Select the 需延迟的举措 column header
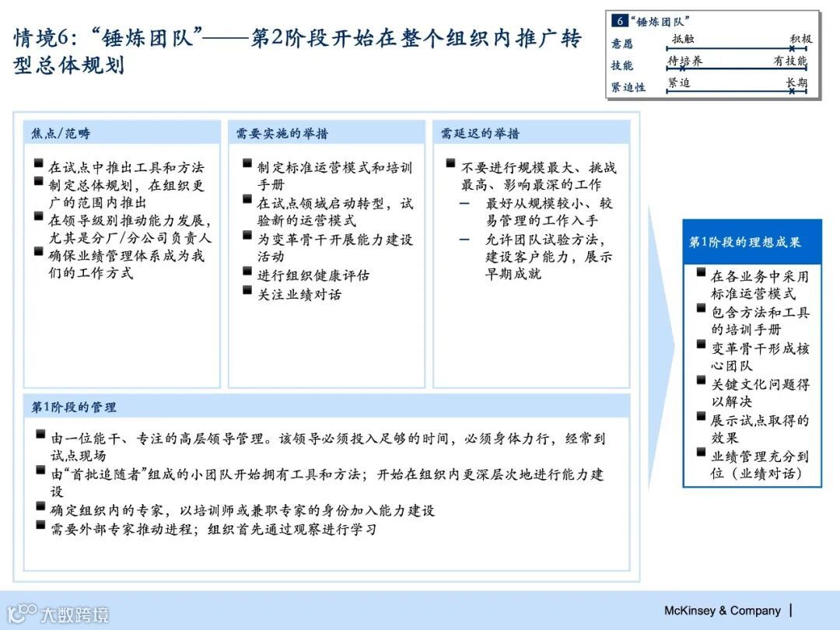This screenshot has width=840, height=630. coord(531,133)
